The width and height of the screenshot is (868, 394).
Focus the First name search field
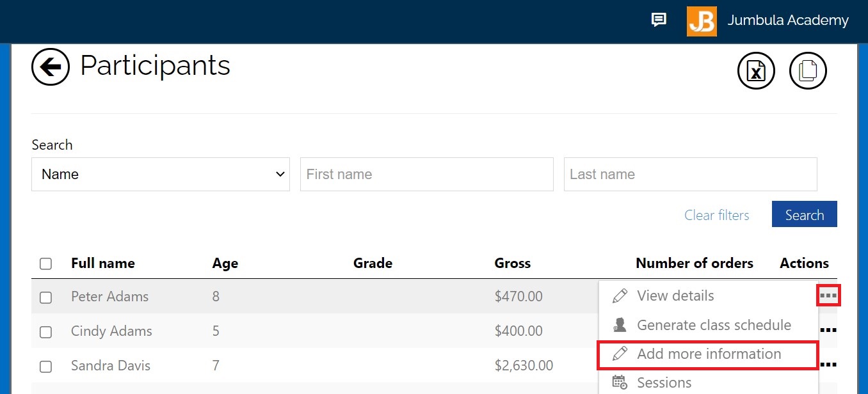[426, 174]
